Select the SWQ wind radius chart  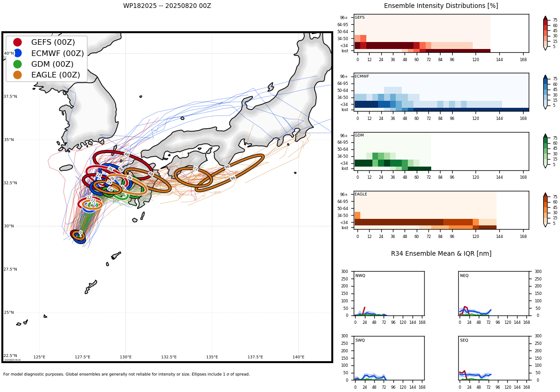pyautogui.click(x=389, y=358)
